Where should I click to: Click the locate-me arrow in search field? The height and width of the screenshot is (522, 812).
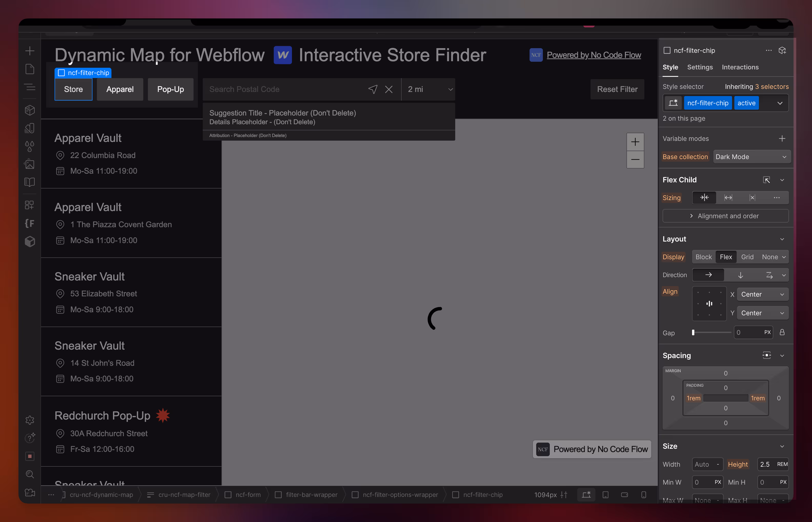(373, 89)
